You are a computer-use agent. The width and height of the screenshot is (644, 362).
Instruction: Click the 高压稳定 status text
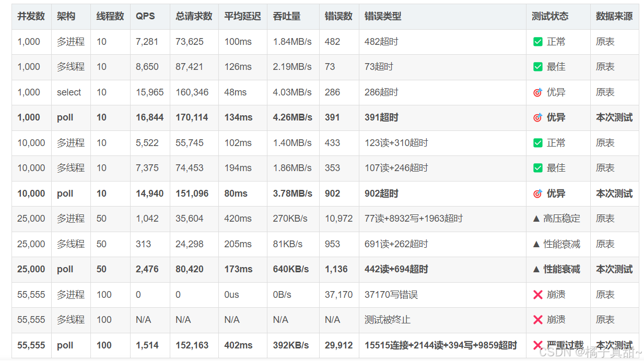point(561,219)
